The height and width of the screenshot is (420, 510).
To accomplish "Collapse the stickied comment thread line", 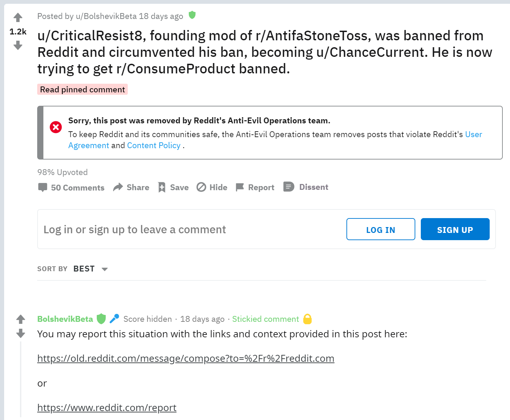I will click(21, 379).
